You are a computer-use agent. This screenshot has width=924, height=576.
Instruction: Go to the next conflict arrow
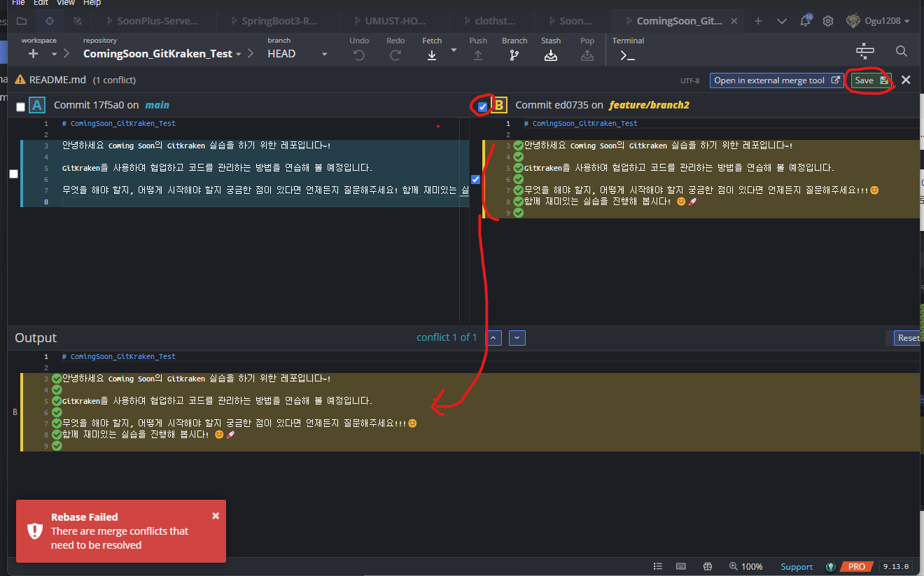517,338
